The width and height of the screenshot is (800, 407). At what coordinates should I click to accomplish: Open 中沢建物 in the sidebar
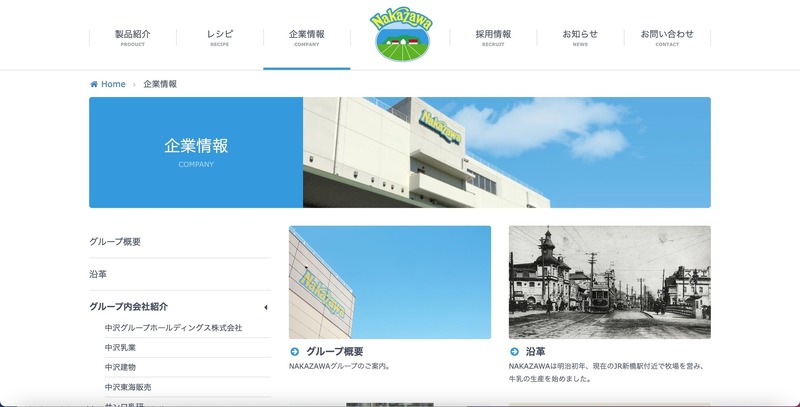coord(121,367)
